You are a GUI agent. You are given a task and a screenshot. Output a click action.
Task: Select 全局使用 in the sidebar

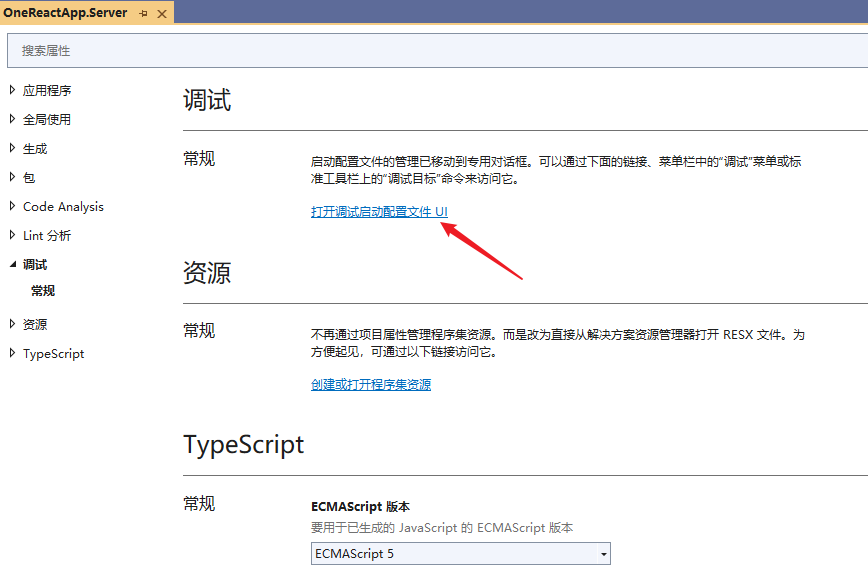click(x=47, y=119)
